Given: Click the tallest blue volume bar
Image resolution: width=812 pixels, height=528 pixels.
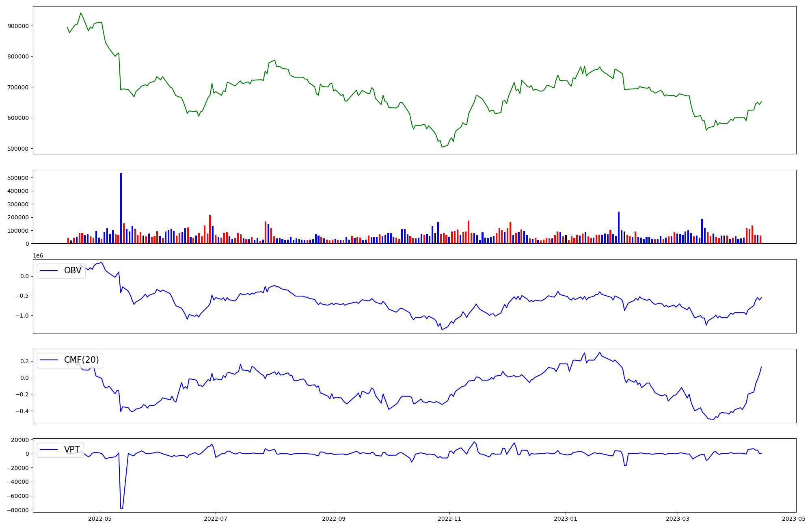Looking at the screenshot, I should [121, 208].
